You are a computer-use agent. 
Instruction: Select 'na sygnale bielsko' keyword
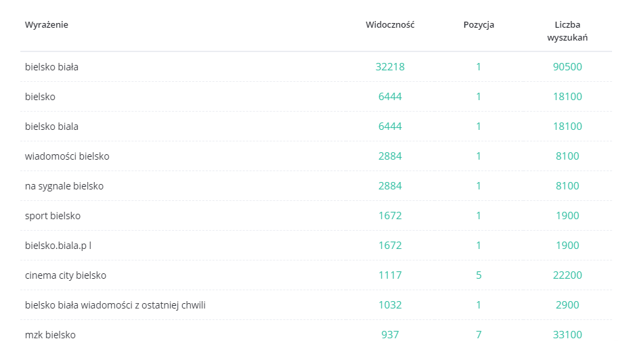point(64,186)
